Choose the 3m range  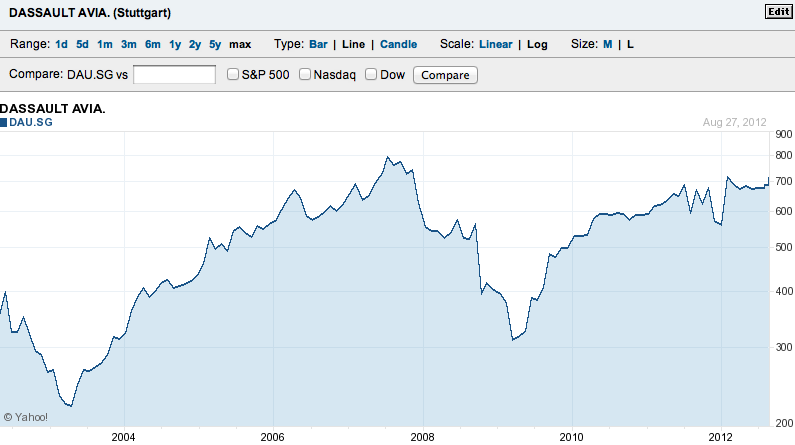pos(129,45)
